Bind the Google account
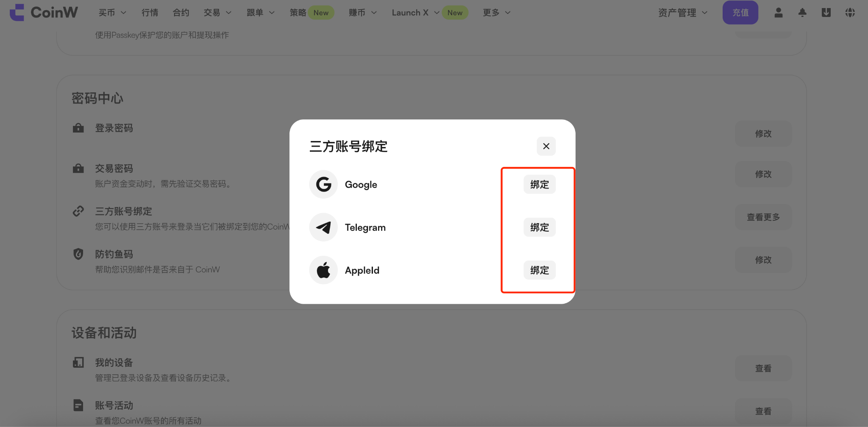Viewport: 868px width, 427px height. pos(540,184)
